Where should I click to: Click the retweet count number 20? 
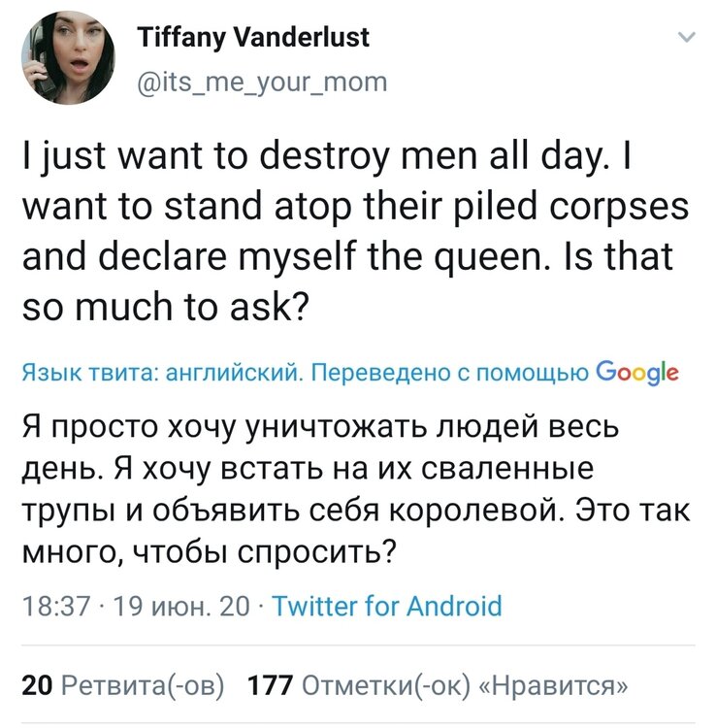(x=35, y=686)
